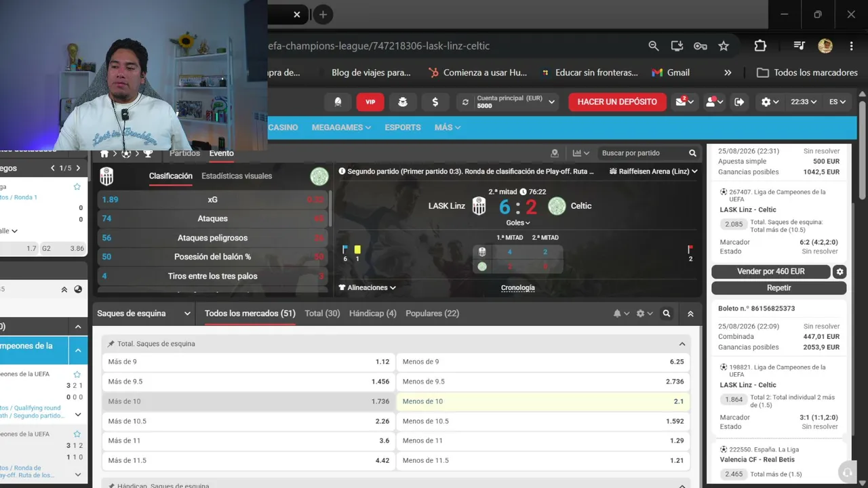
Task: Open the statistics chart dropdown
Action: [x=581, y=153]
